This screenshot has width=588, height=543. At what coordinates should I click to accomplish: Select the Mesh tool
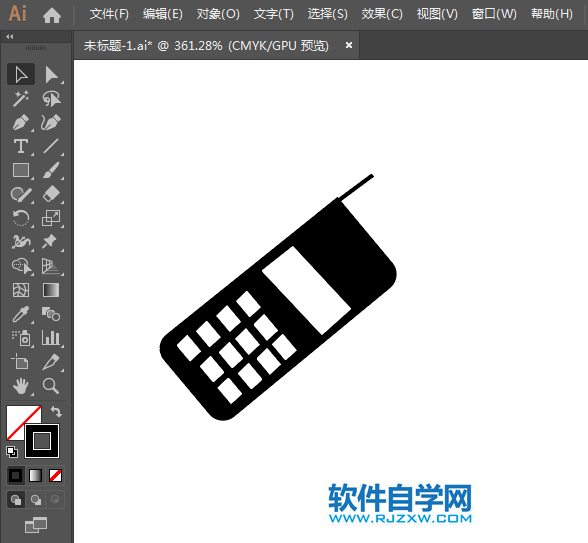(21, 290)
